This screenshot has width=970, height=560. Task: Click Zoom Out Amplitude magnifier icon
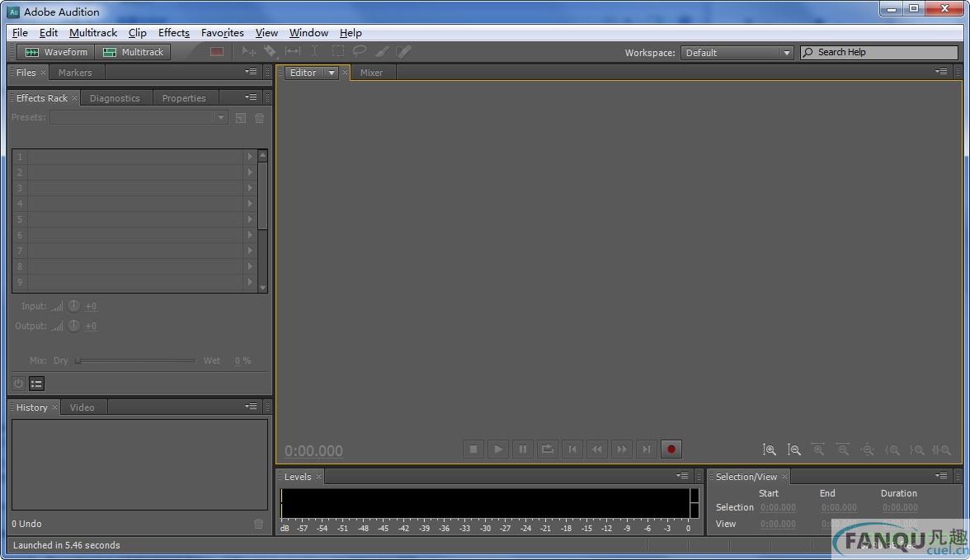pyautogui.click(x=793, y=449)
